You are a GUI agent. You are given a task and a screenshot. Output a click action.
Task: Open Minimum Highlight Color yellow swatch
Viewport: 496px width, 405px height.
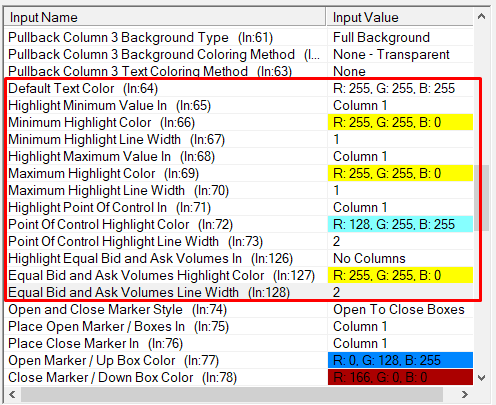(400, 122)
